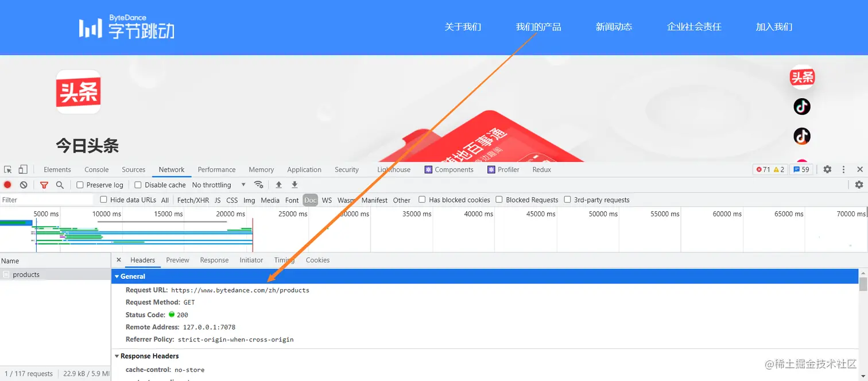The width and height of the screenshot is (868, 381).
Task: Check Hide data URLs
Action: tap(103, 200)
